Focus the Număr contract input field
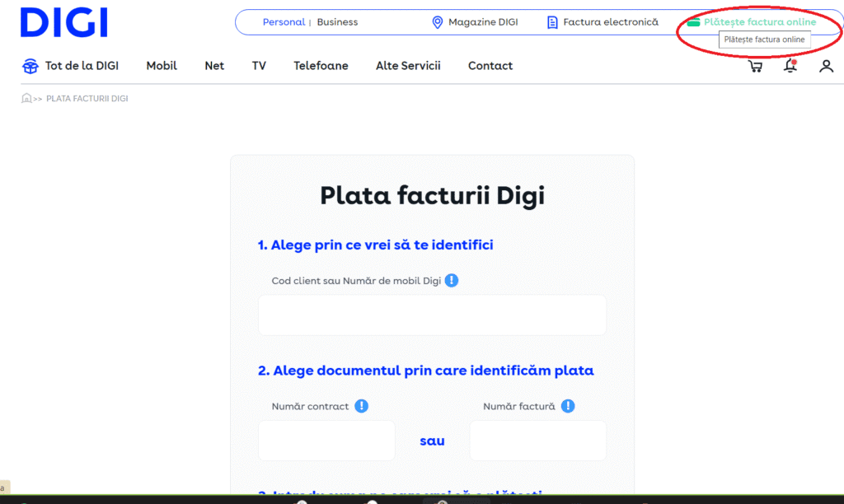 326,441
